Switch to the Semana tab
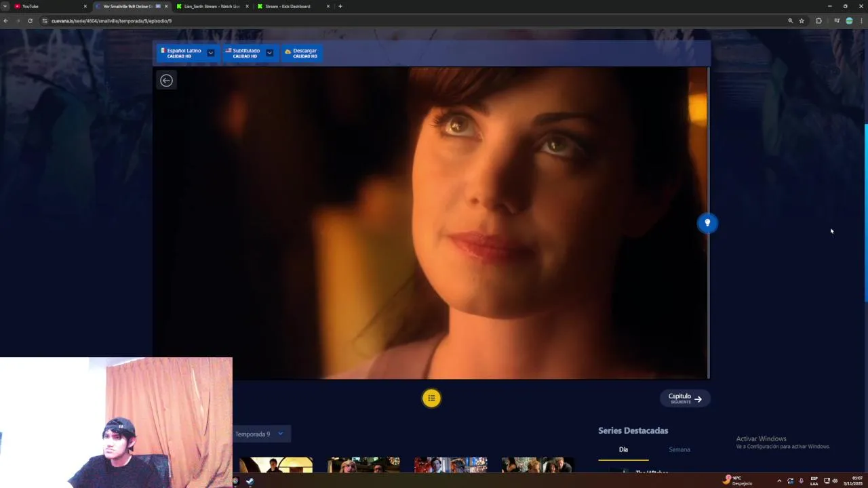The image size is (868, 488). point(679,449)
